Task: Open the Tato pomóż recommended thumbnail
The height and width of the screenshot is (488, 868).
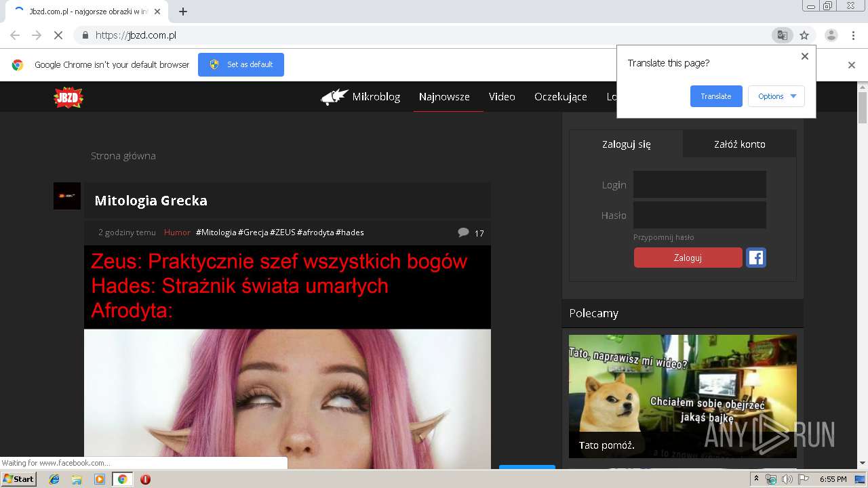Action: click(x=683, y=396)
